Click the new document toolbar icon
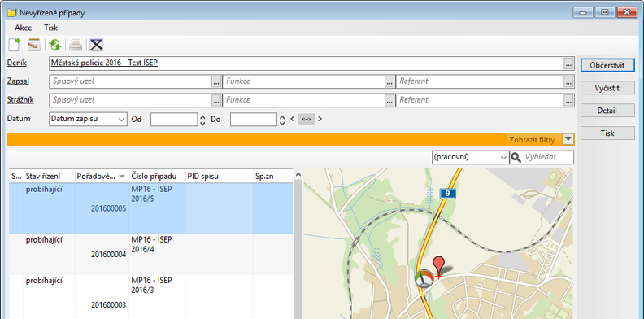Screen dimensions: 644x319 (x=14, y=45)
